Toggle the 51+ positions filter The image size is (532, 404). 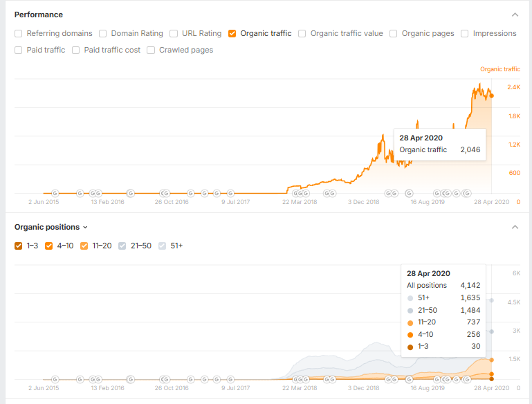162,246
